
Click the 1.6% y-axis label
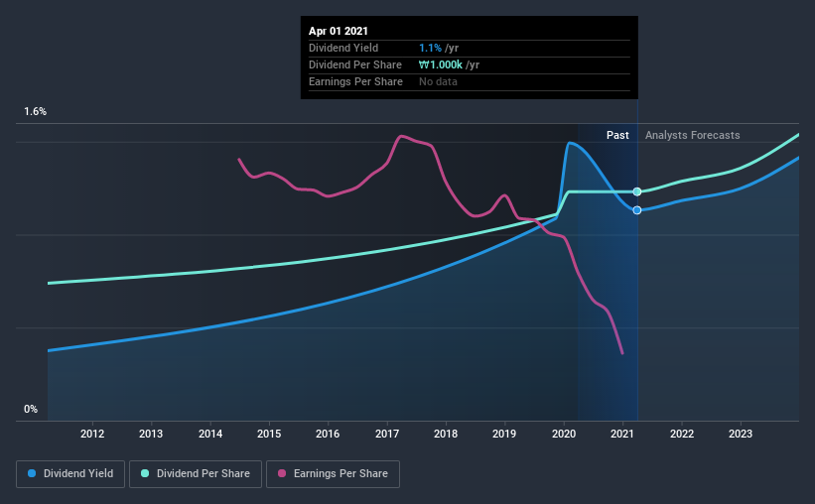[36, 112]
